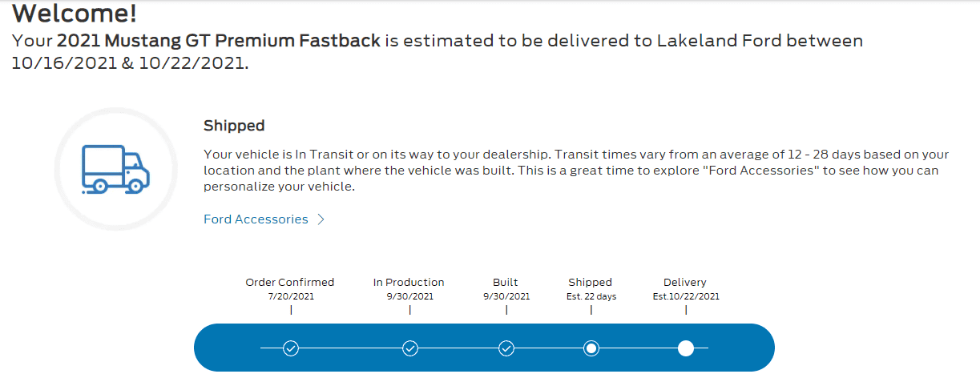The width and height of the screenshot is (980, 382).
Task: Click the In Production step label
Action: (409, 282)
